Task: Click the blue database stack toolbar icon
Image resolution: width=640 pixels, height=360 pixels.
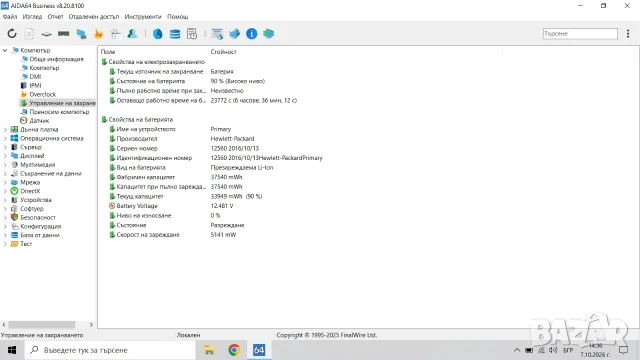Action: tap(175, 34)
